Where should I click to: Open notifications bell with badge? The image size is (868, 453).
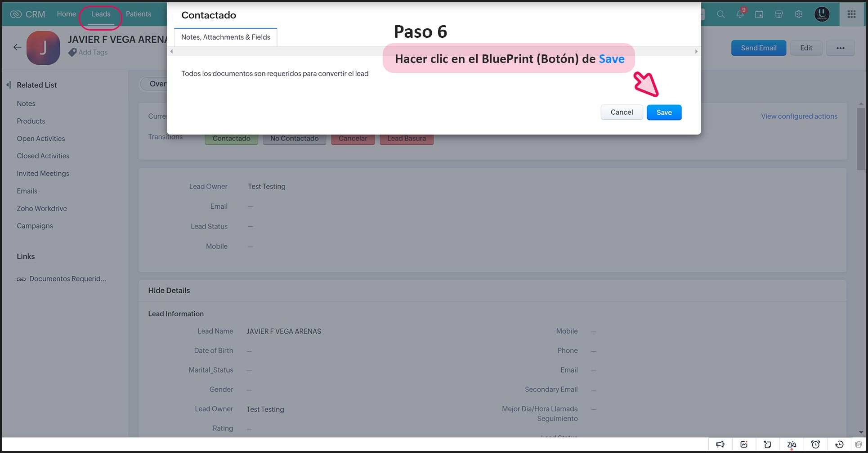(x=740, y=14)
